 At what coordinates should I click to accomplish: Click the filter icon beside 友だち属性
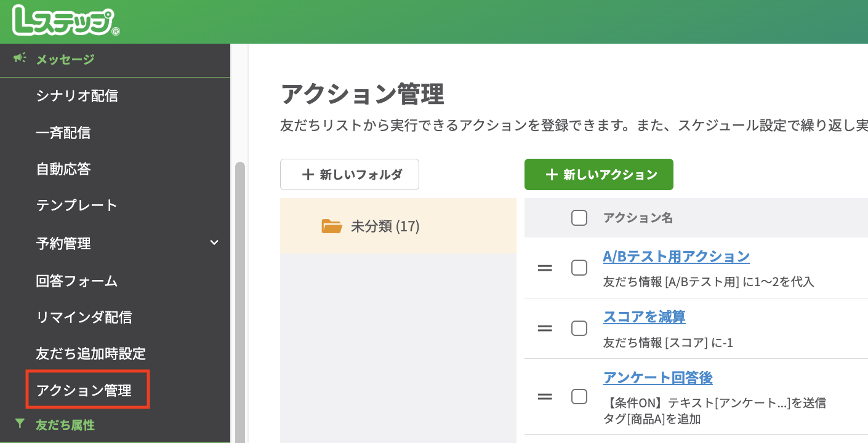19,425
